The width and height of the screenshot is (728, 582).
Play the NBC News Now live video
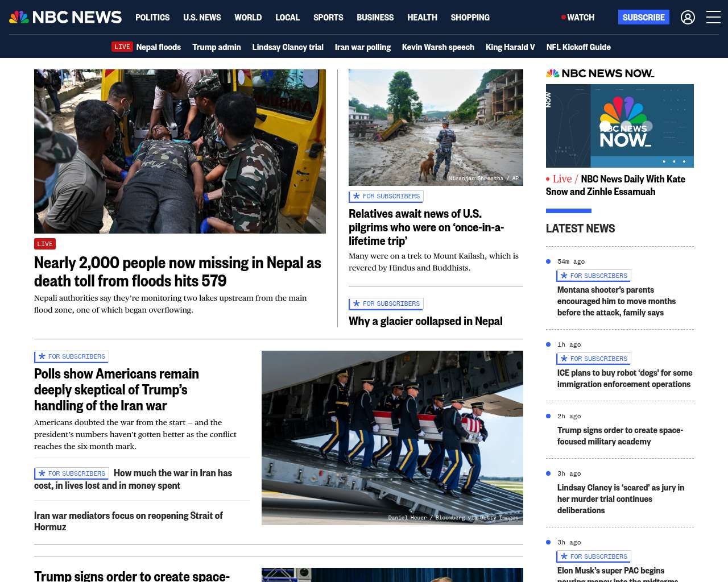[620, 126]
